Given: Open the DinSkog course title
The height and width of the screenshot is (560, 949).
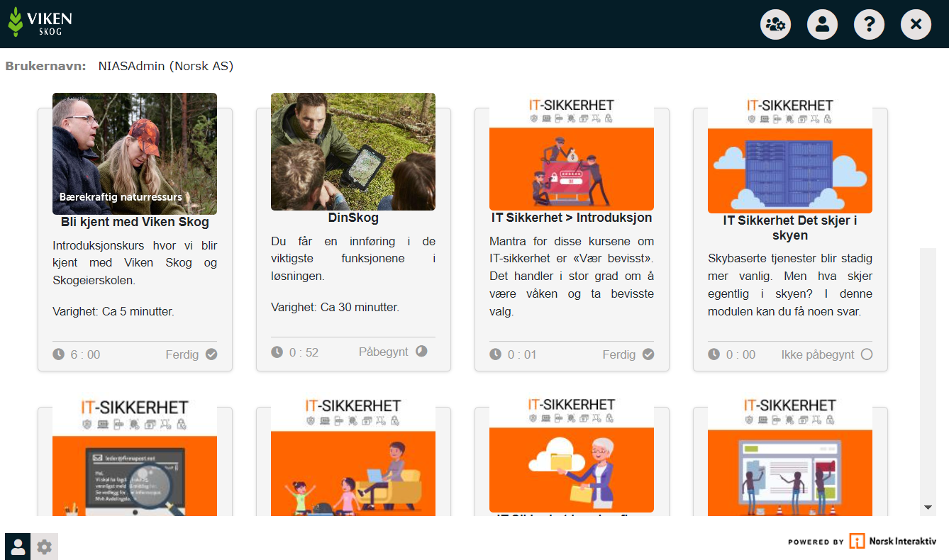Looking at the screenshot, I should tap(353, 218).
